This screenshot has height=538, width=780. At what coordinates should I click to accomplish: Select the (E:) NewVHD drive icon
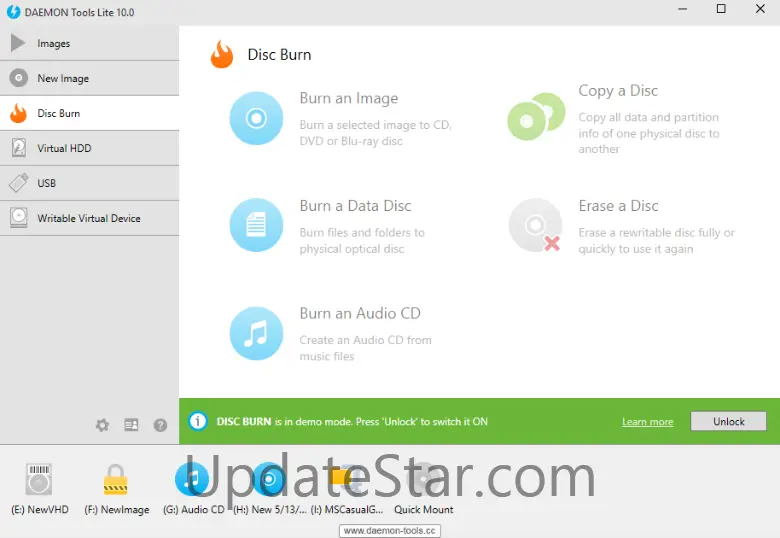pyautogui.click(x=39, y=479)
